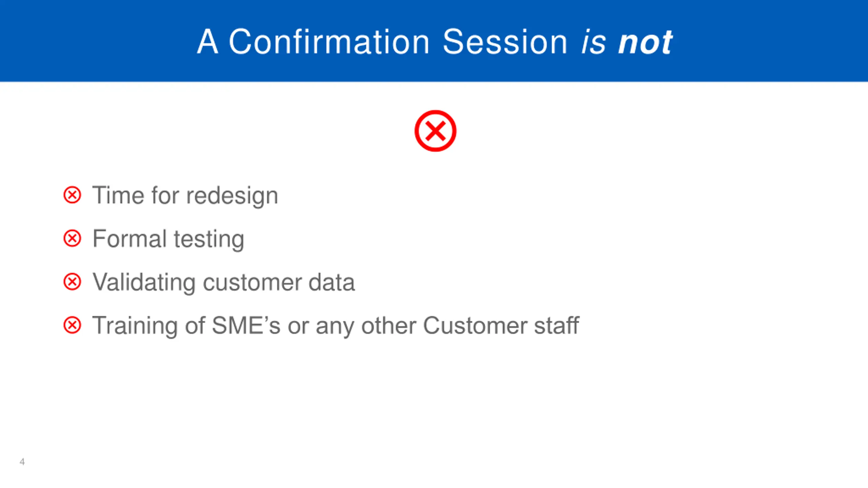Click the red X bullet before Validating customer data

[x=72, y=282]
